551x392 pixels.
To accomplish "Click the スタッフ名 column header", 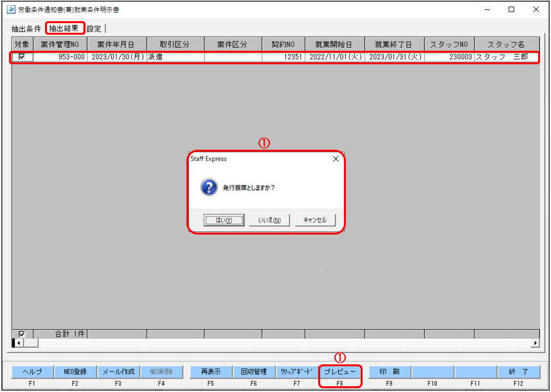I will click(507, 44).
